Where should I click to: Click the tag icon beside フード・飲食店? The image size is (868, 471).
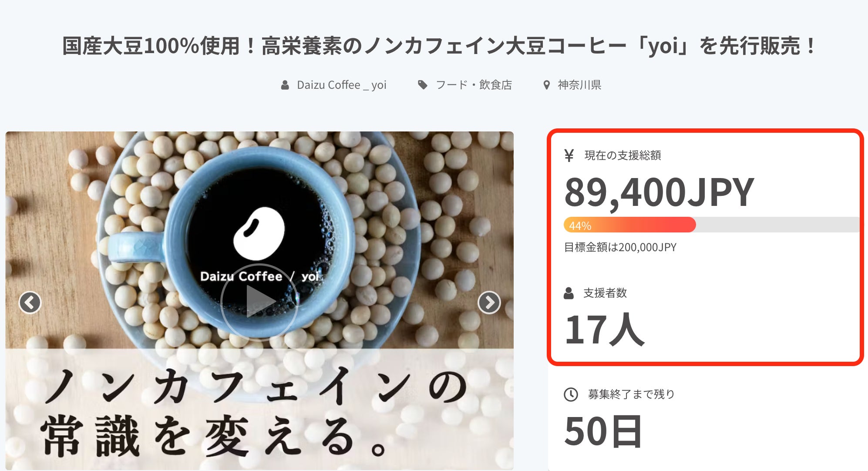pos(422,85)
